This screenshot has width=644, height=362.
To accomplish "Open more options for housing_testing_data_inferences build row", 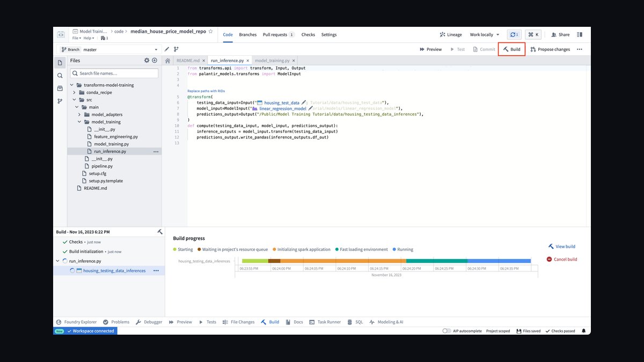I will point(156,271).
